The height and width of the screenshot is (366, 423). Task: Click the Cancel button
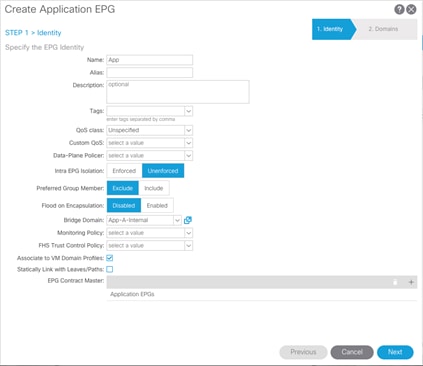(x=352, y=352)
